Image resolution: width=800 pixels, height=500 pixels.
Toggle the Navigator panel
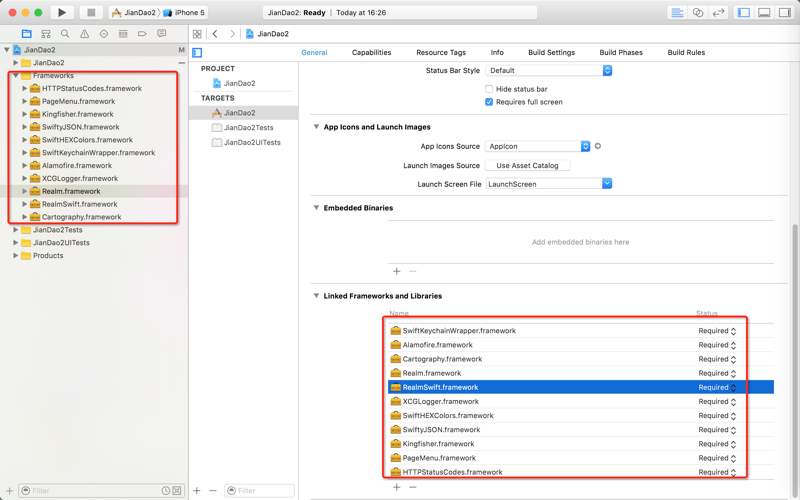coord(744,13)
